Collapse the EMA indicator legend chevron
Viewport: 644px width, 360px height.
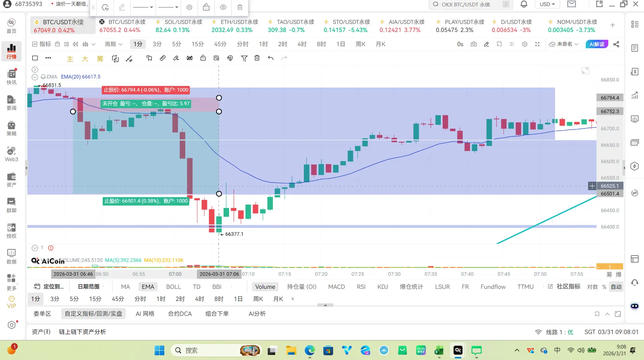tap(35, 77)
